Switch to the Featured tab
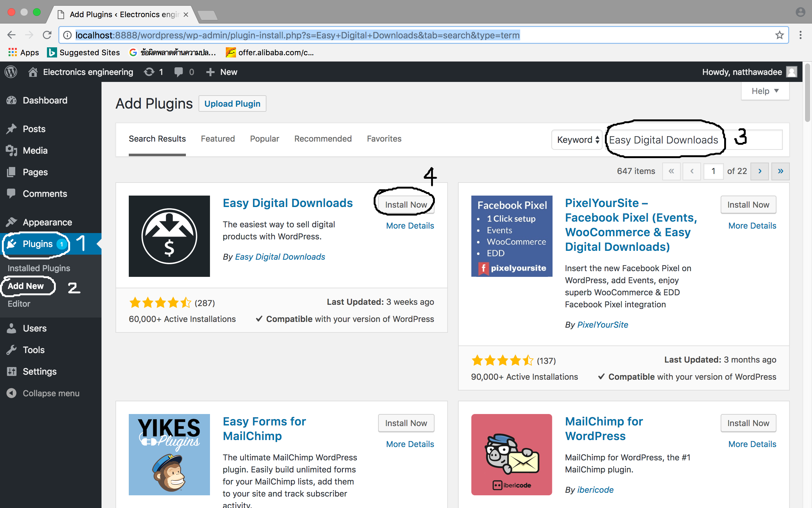The width and height of the screenshot is (812, 508). click(218, 139)
